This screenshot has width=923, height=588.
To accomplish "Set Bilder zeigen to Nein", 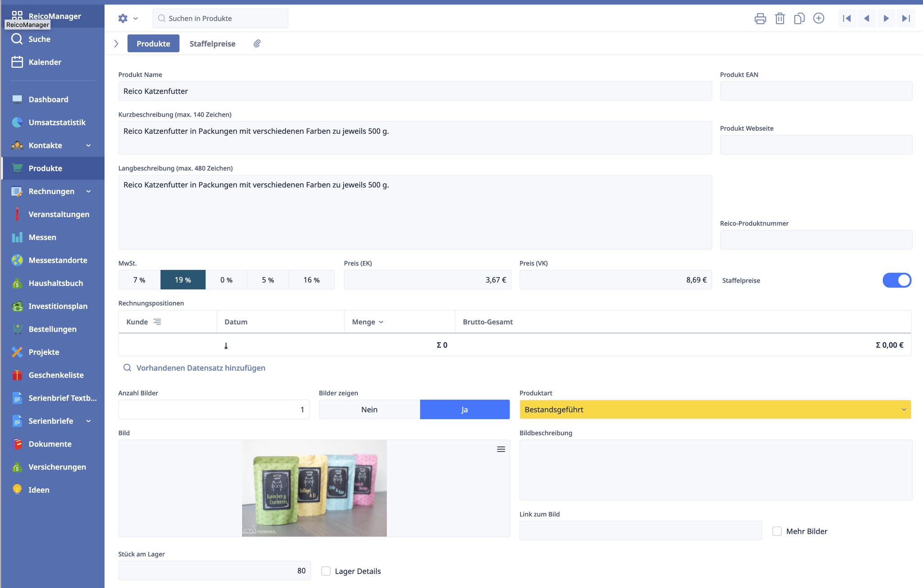I will [370, 410].
